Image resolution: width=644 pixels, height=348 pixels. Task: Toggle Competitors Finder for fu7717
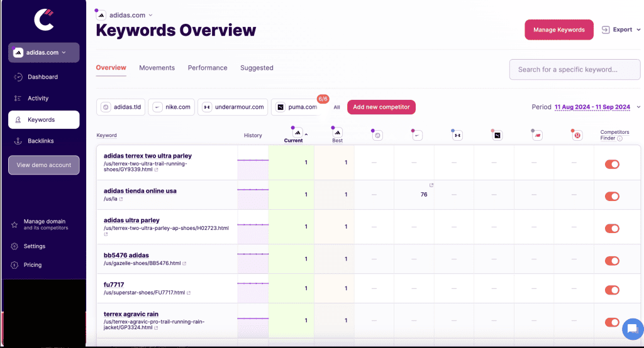point(612,290)
